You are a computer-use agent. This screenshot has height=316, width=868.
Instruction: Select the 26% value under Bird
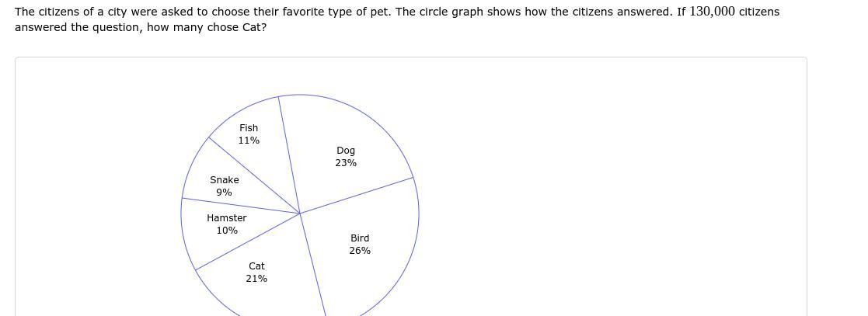[360, 251]
